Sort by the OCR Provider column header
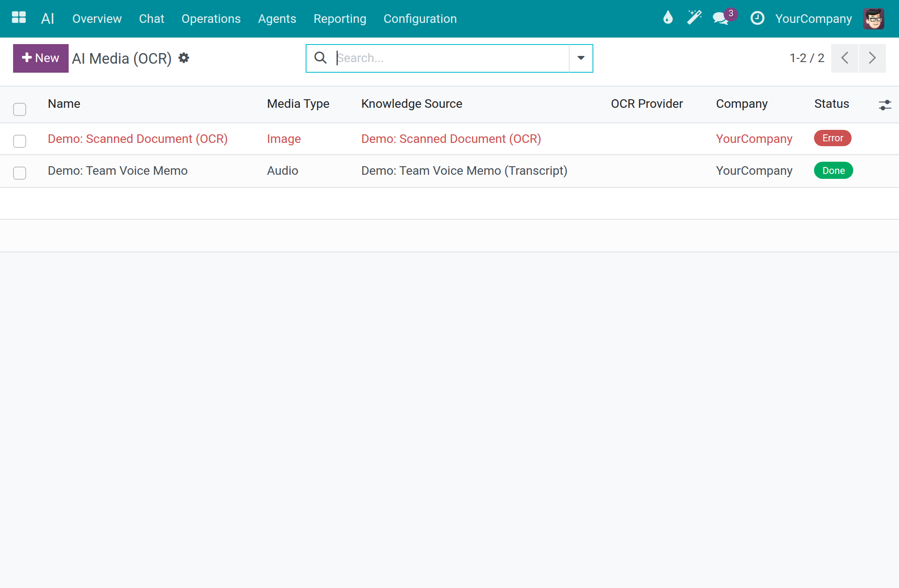899x588 pixels. coord(646,104)
